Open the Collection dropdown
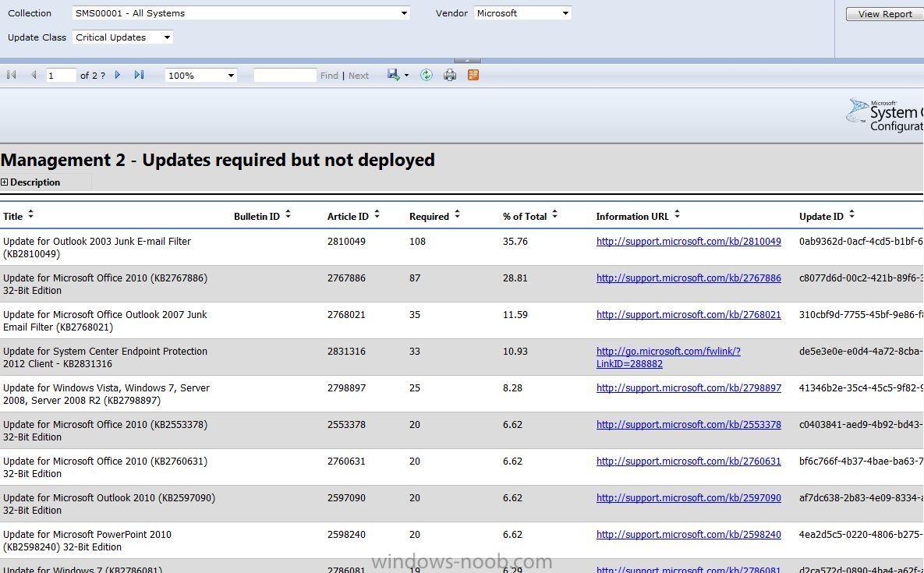Screen dimensions: 924x573 [x=241, y=13]
